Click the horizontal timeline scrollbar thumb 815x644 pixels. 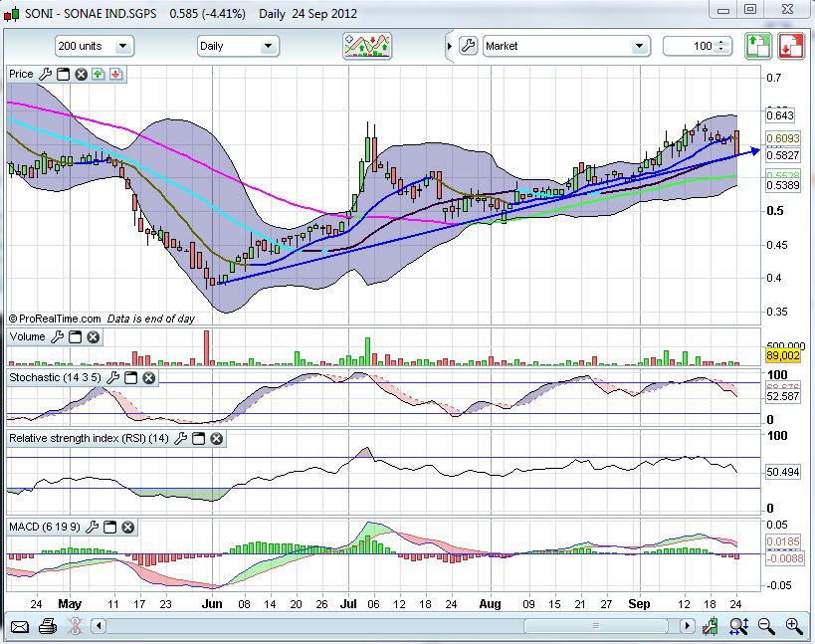(597, 626)
